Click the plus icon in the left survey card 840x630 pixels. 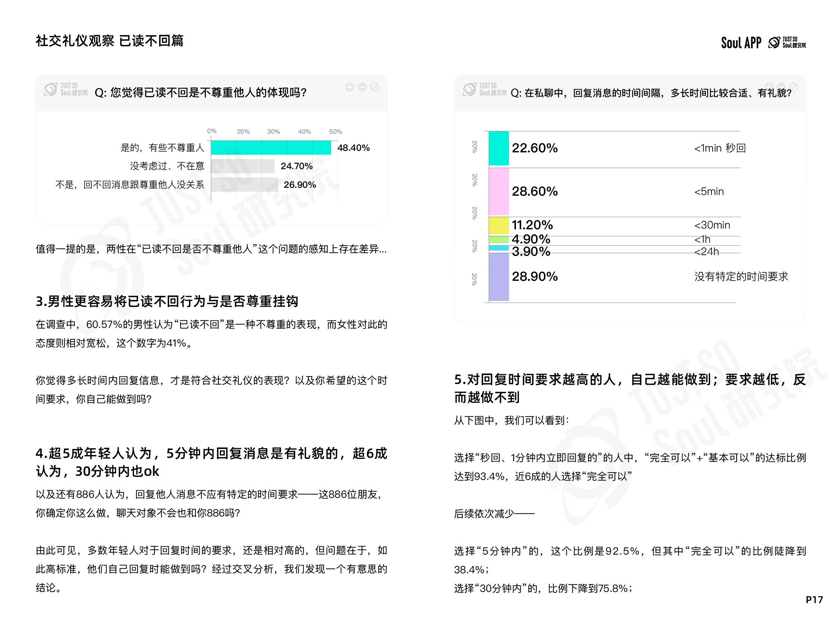(350, 87)
